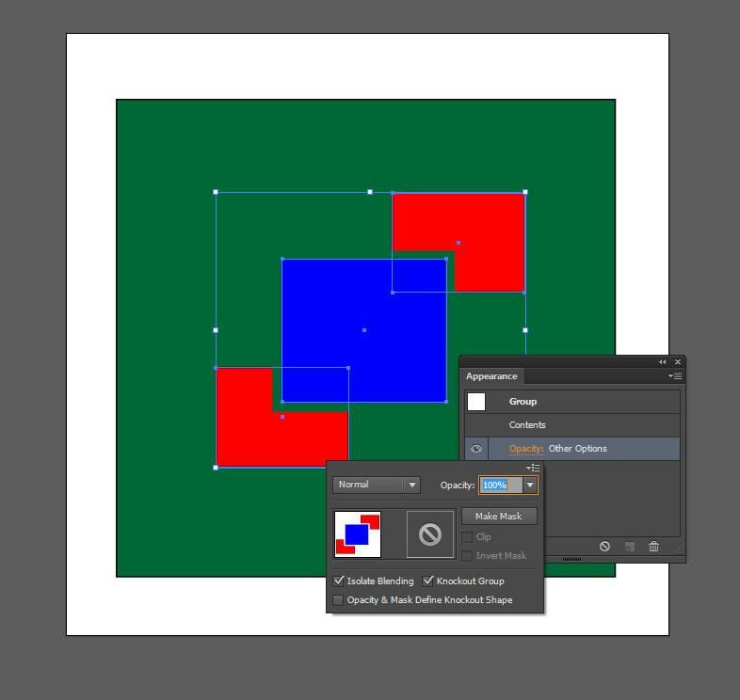The height and width of the screenshot is (700, 740).
Task: Click the Opacity link in Appearance panel
Action: point(525,449)
